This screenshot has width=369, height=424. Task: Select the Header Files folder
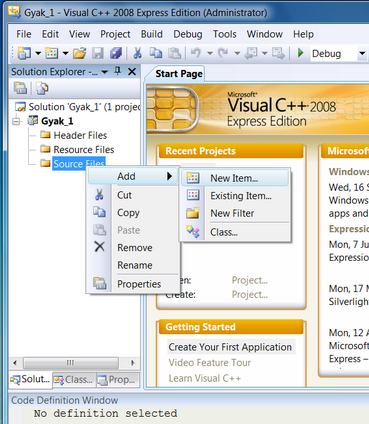(x=80, y=135)
